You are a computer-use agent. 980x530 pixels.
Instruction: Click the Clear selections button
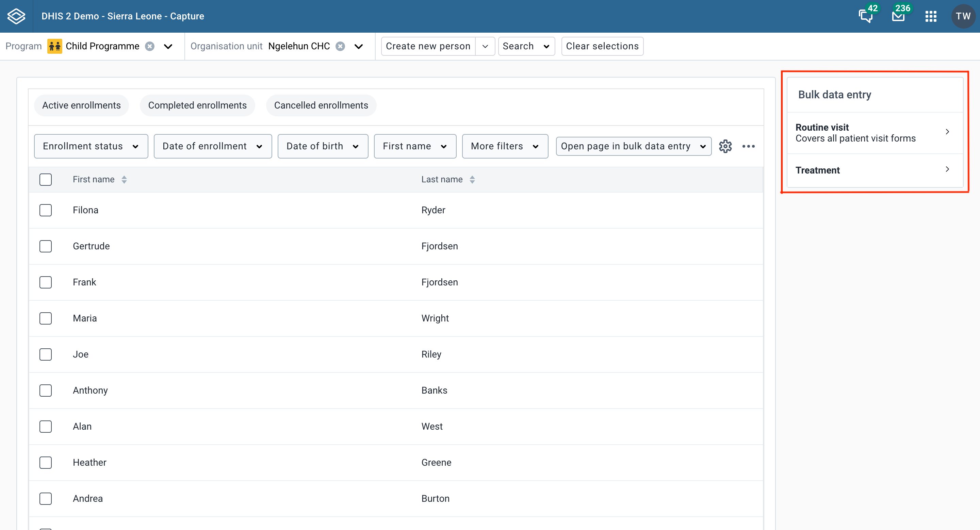602,46
